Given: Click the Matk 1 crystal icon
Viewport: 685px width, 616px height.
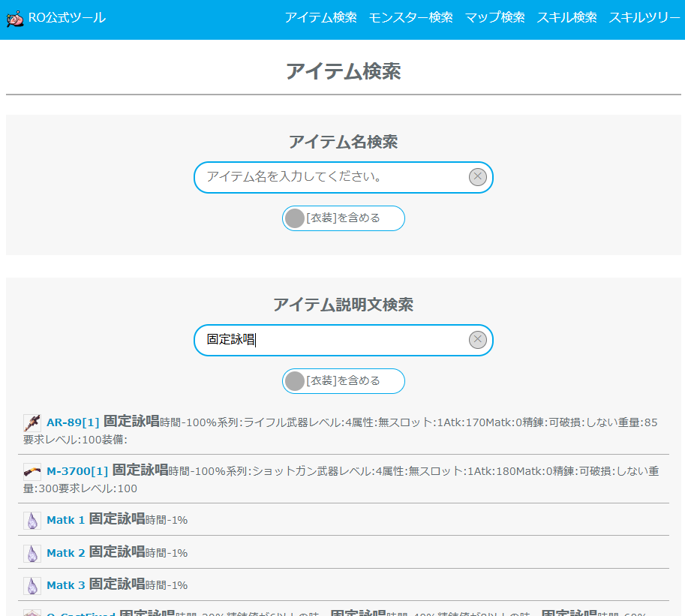Looking at the screenshot, I should (32, 520).
